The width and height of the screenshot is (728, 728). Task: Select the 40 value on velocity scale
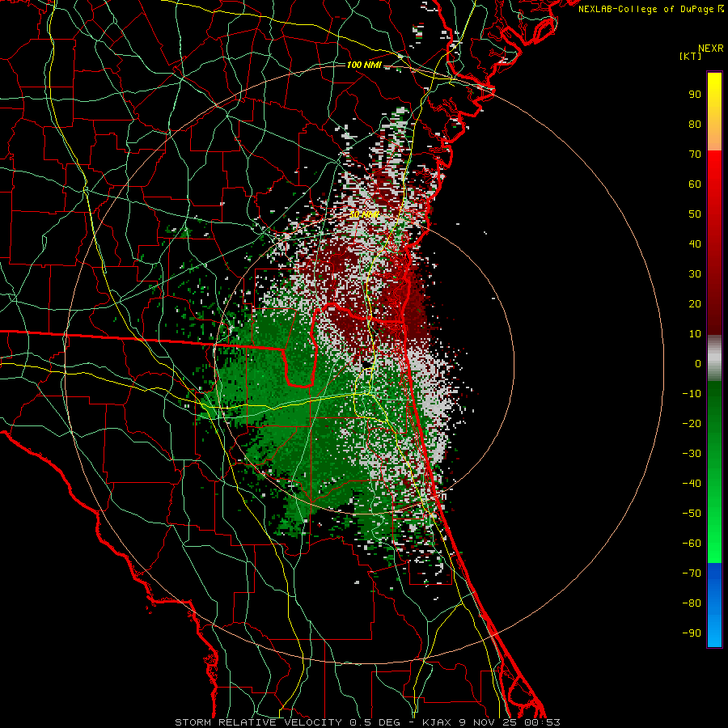(x=695, y=243)
